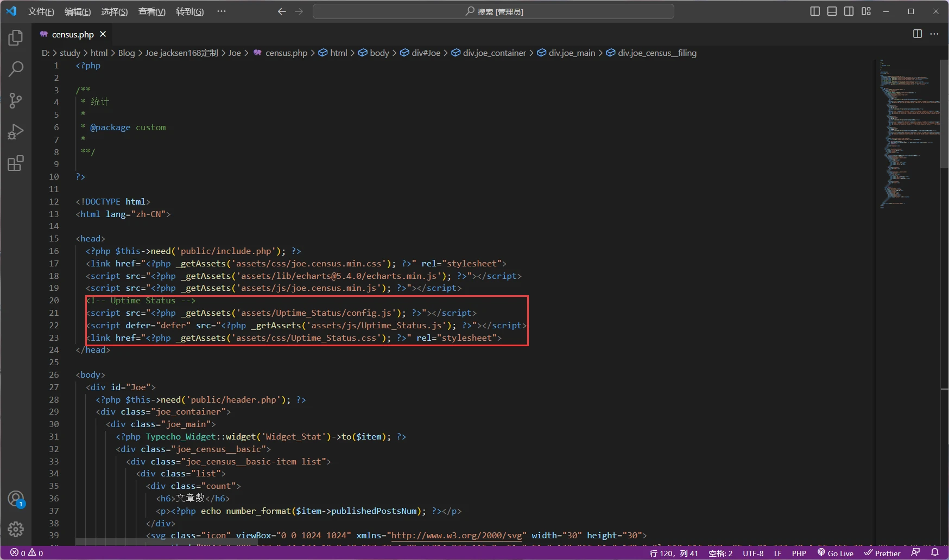This screenshot has height=560, width=949.
Task: Toggle the primary side bar visibility
Action: (x=815, y=11)
